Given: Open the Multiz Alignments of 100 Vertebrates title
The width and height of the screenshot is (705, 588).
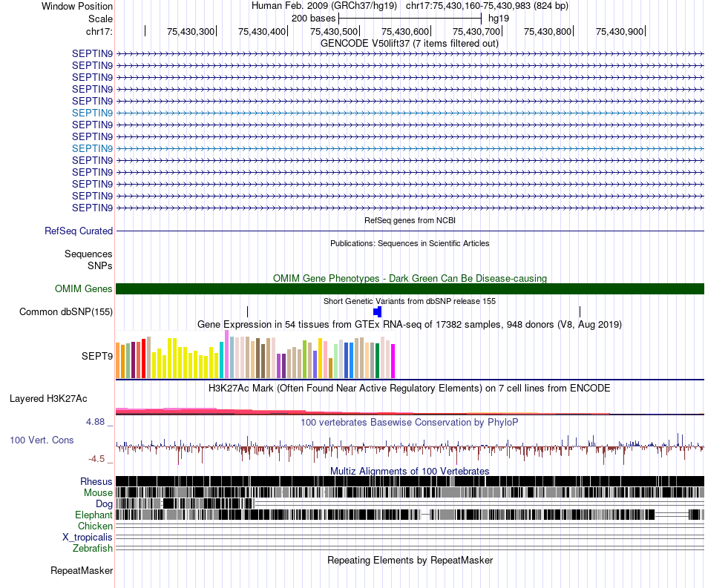Looking at the screenshot, I should (x=410, y=471).
